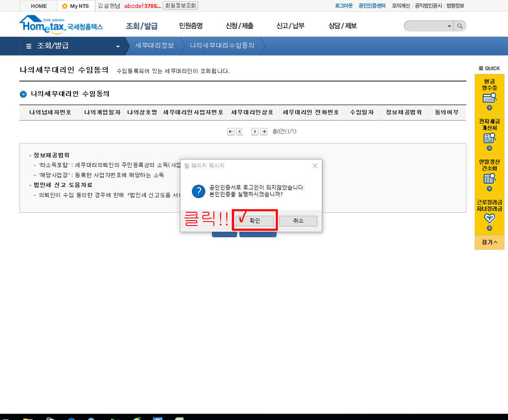This screenshot has height=420, width=508.
Task: Click the 나의납세자번호 column header
Action: (50, 113)
